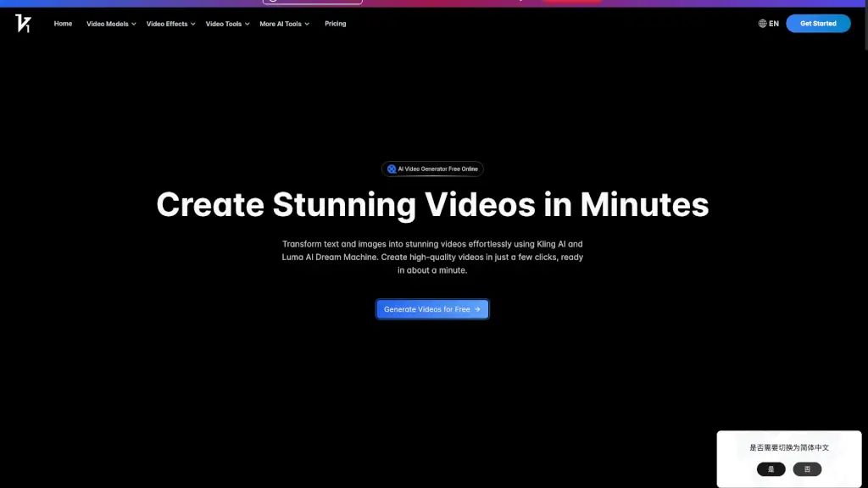Click the globe language icon

[761, 24]
